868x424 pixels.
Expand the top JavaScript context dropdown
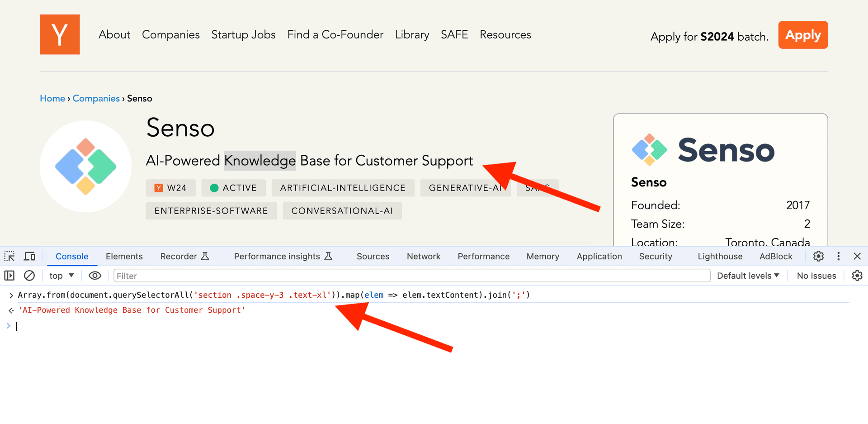click(x=62, y=276)
